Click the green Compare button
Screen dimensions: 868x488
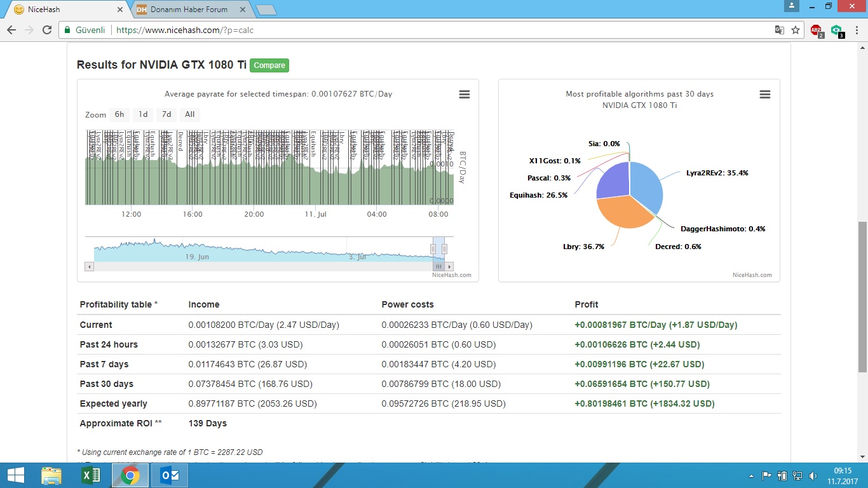tap(269, 65)
